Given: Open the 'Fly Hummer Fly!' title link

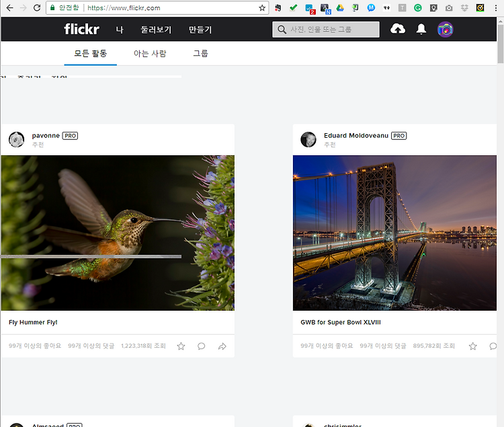Looking at the screenshot, I should point(33,322).
